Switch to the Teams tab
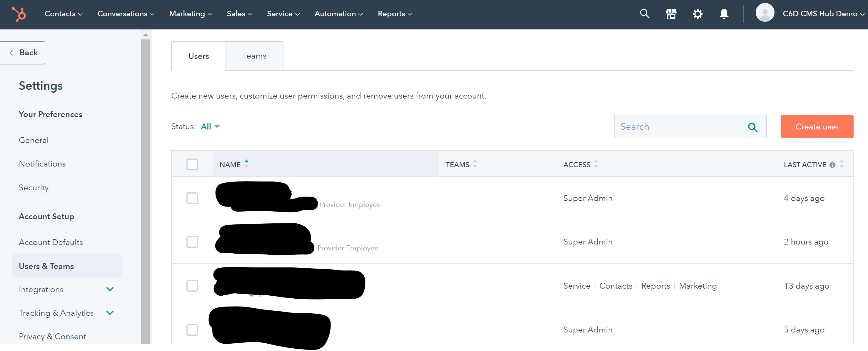The image size is (868, 351). pos(254,56)
